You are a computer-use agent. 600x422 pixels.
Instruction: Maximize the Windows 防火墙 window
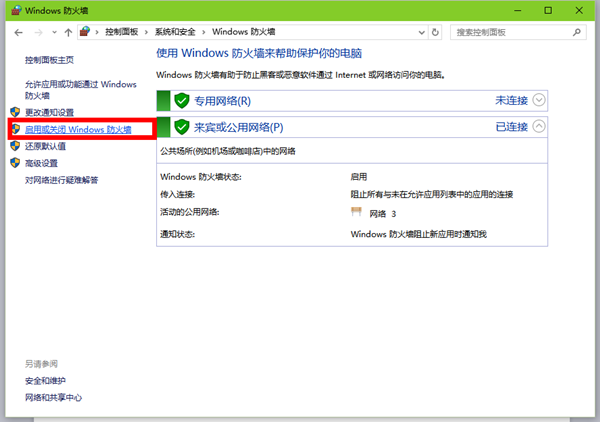(548, 10)
